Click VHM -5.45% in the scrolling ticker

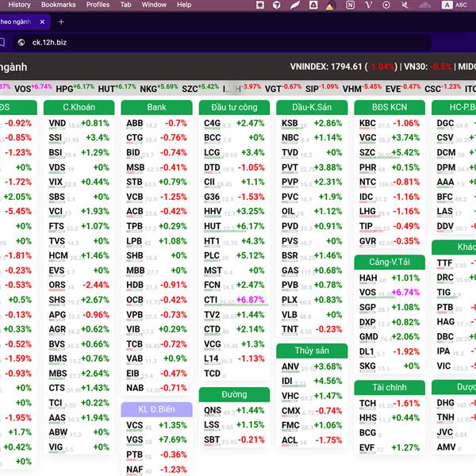click(362, 88)
